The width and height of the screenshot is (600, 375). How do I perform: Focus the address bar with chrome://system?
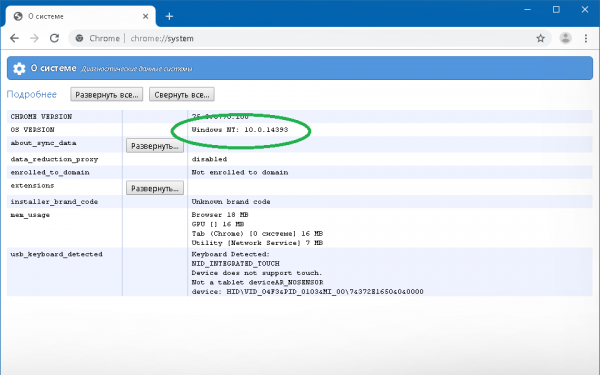click(x=306, y=38)
